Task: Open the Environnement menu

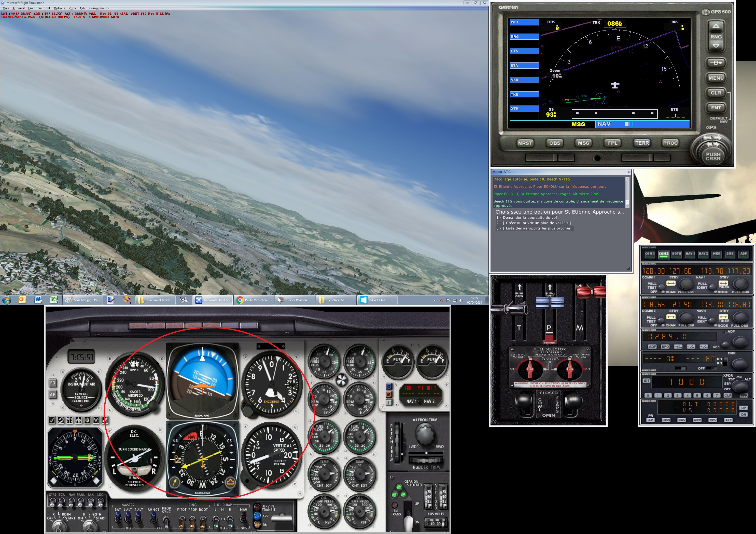Action: [x=39, y=8]
